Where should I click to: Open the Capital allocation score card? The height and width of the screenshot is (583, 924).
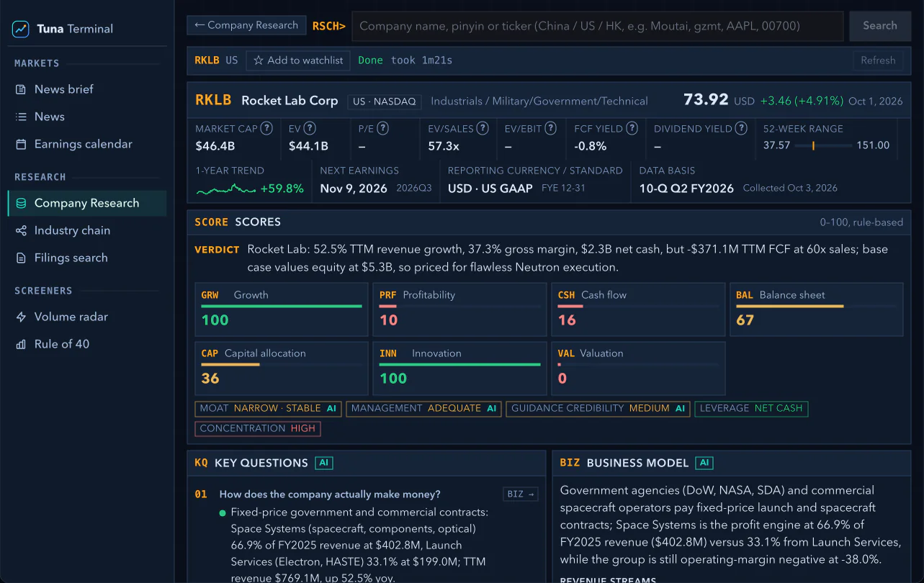click(282, 369)
